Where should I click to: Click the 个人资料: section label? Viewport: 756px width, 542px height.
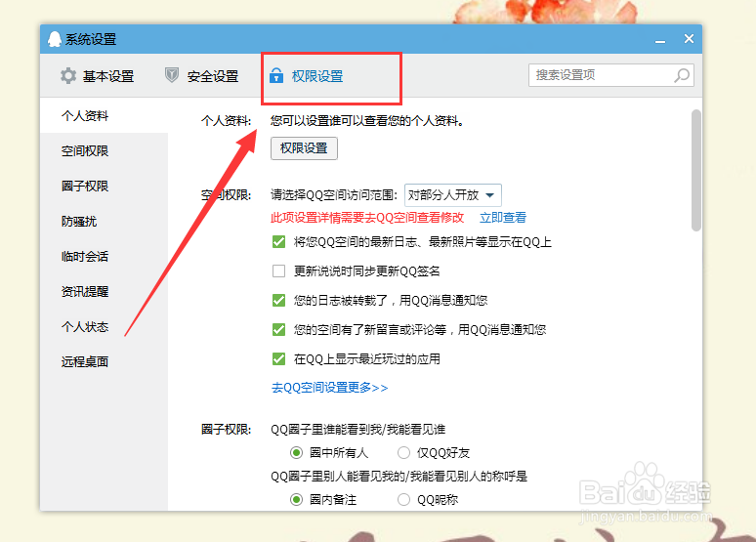point(227,120)
